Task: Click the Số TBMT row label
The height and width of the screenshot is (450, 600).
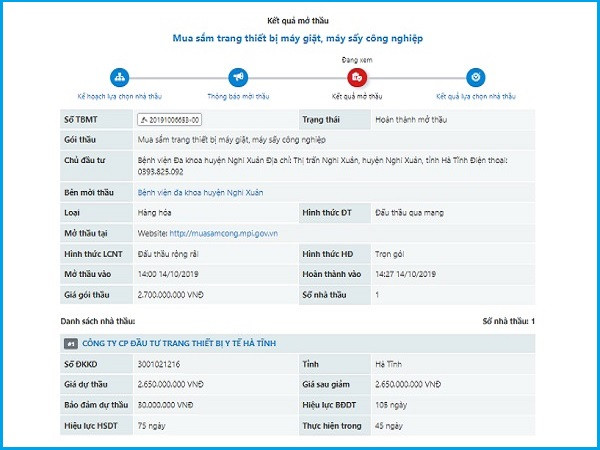Action: coord(81,120)
